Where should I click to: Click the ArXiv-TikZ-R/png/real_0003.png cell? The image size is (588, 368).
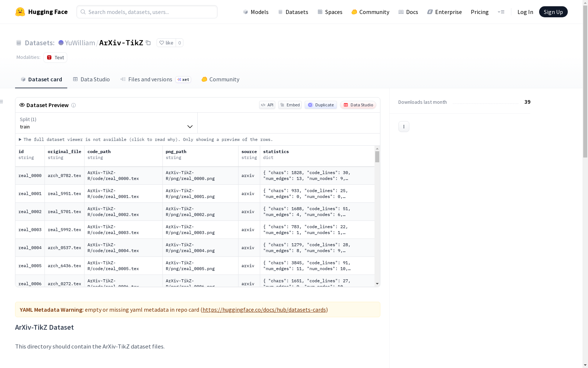pyautogui.click(x=200, y=230)
